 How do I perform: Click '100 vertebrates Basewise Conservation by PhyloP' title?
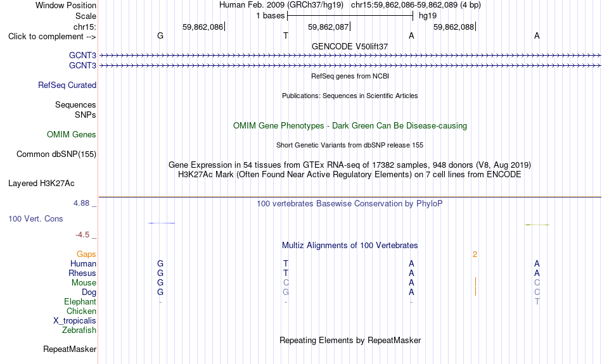[x=350, y=204]
